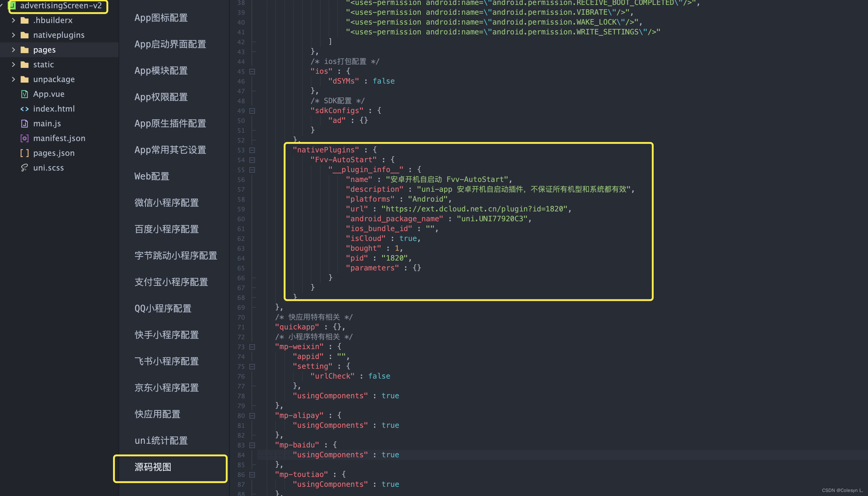Click the nativeplugins folder icon
This screenshot has width=868, height=496.
pyautogui.click(x=25, y=35)
